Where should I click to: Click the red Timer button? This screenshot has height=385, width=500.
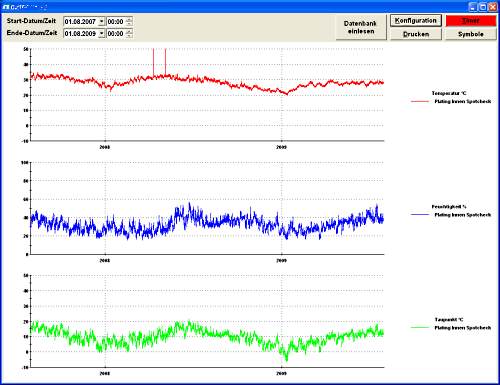[x=471, y=21]
